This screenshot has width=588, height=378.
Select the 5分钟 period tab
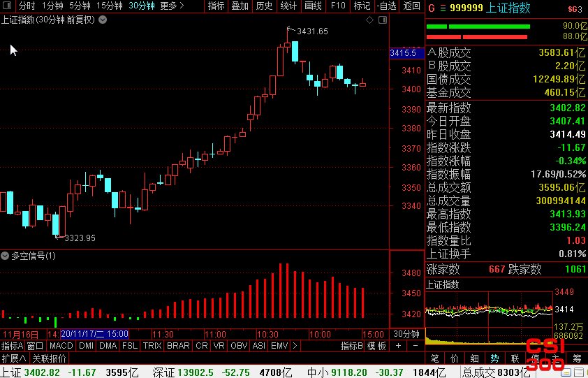click(80, 6)
